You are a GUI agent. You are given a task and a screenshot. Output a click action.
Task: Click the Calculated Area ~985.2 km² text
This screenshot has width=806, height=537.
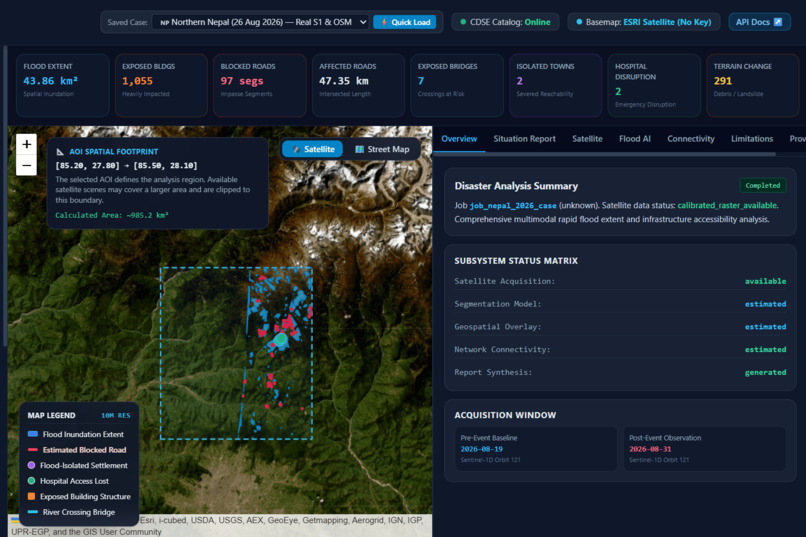click(x=112, y=215)
